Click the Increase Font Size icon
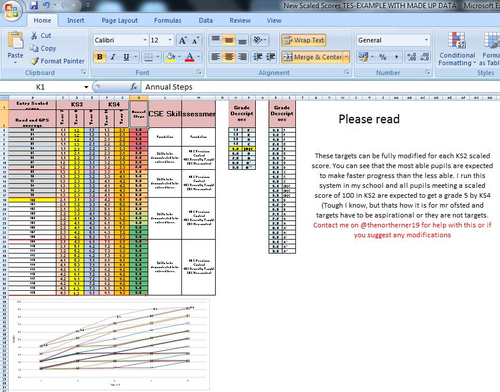This screenshot has width=500, height=392. pyautogui.click(x=182, y=40)
